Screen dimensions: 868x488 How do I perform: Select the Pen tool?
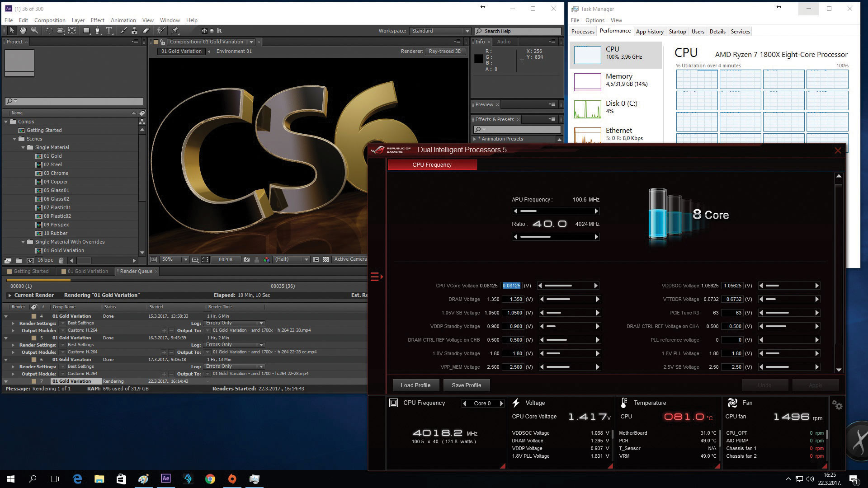(x=97, y=31)
